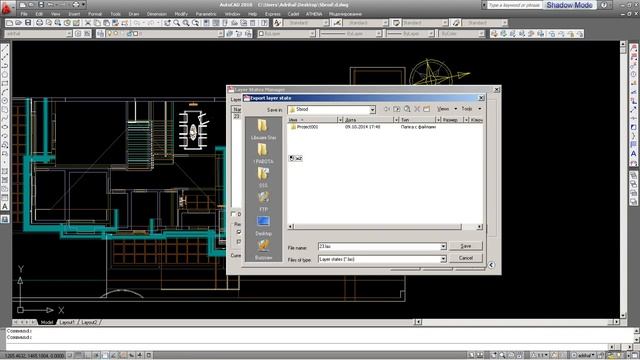Open the ByLayer color control swatch dropdown
Image resolution: width=640 pixels, height=360 pixels.
pos(312,34)
